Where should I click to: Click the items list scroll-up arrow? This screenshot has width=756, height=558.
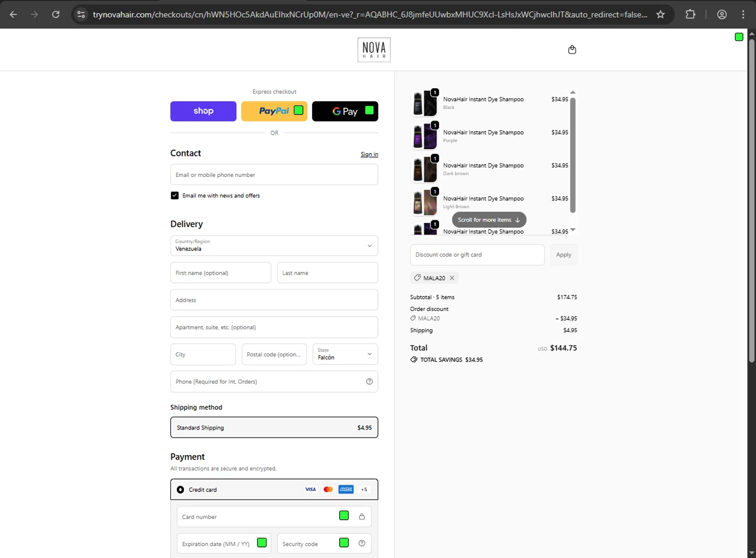click(573, 93)
